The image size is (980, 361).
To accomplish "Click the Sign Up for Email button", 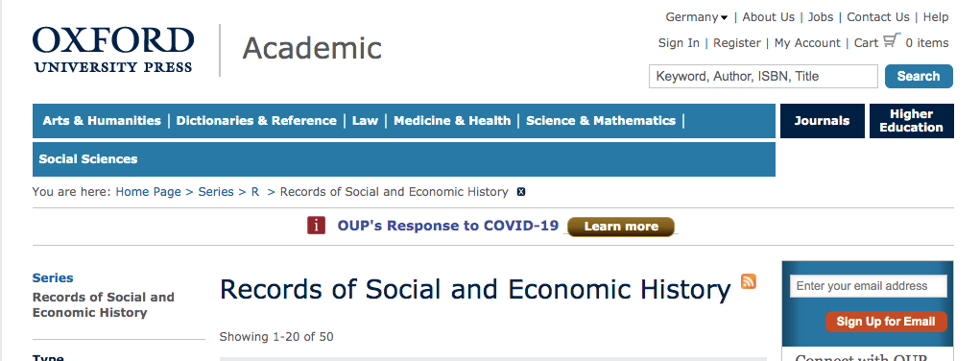I will tap(886, 322).
